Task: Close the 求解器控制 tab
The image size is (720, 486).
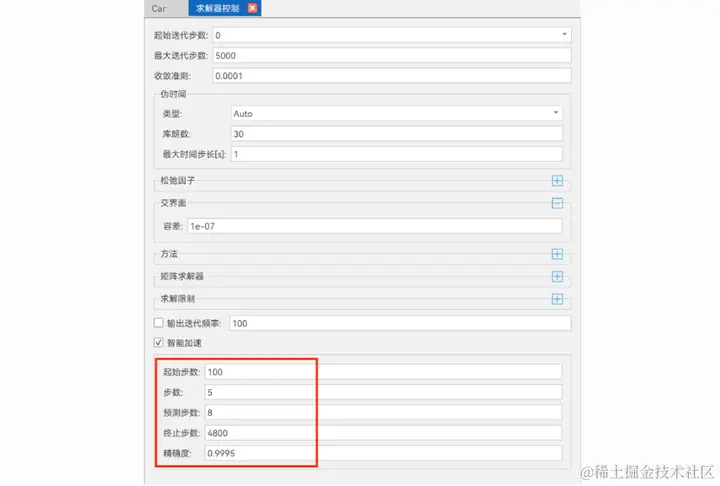Action: 252,8
